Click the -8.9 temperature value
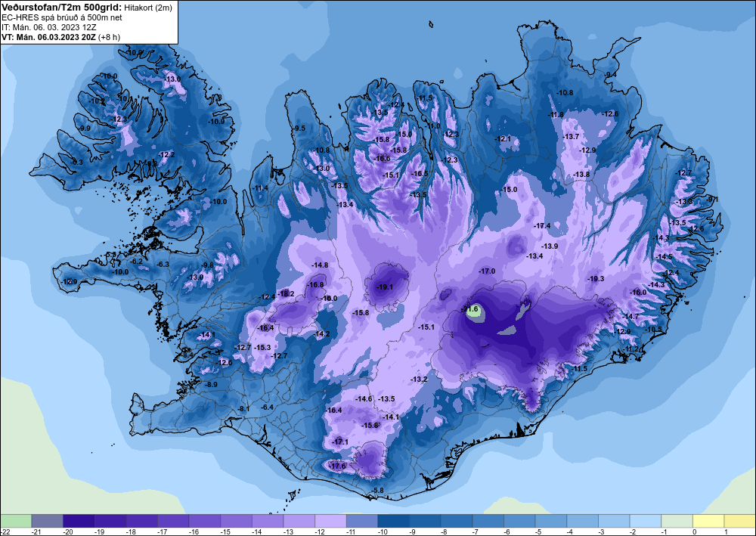 (x=211, y=385)
